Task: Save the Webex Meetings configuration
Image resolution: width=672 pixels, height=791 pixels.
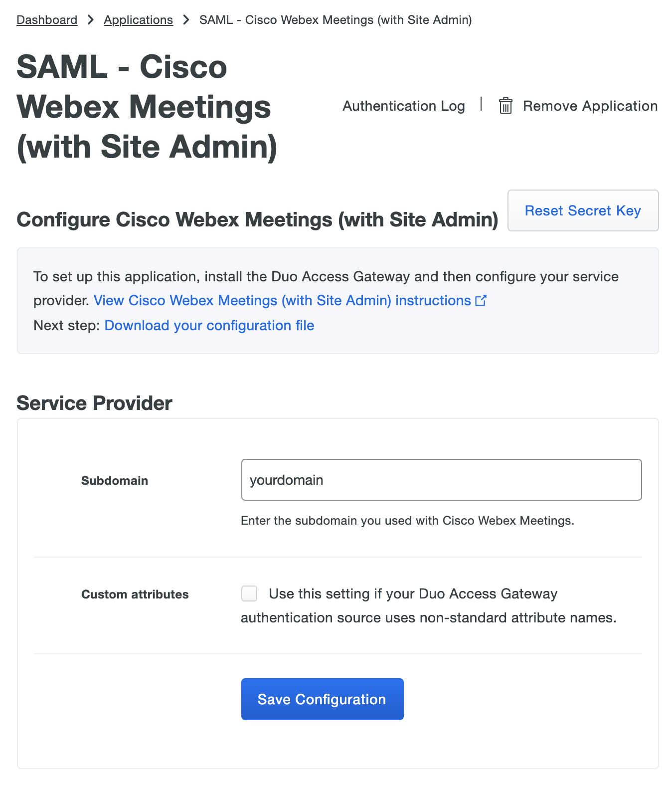Action: click(x=322, y=699)
